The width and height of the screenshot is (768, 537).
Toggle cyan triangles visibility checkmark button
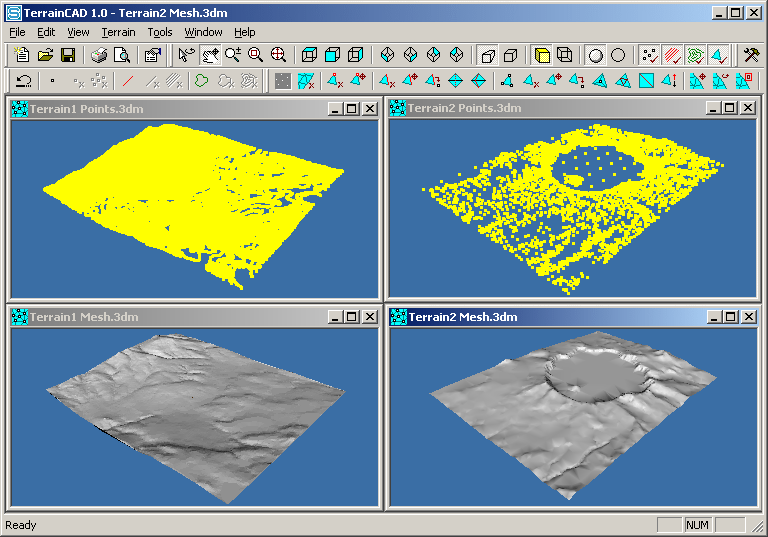point(718,55)
